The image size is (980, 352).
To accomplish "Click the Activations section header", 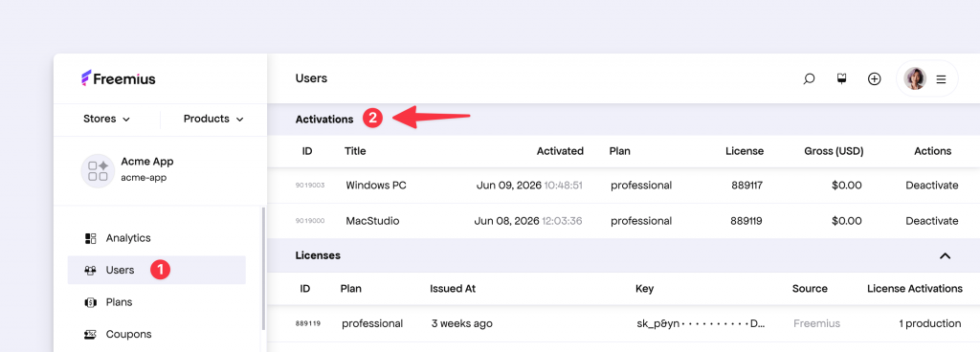I will 324,120.
